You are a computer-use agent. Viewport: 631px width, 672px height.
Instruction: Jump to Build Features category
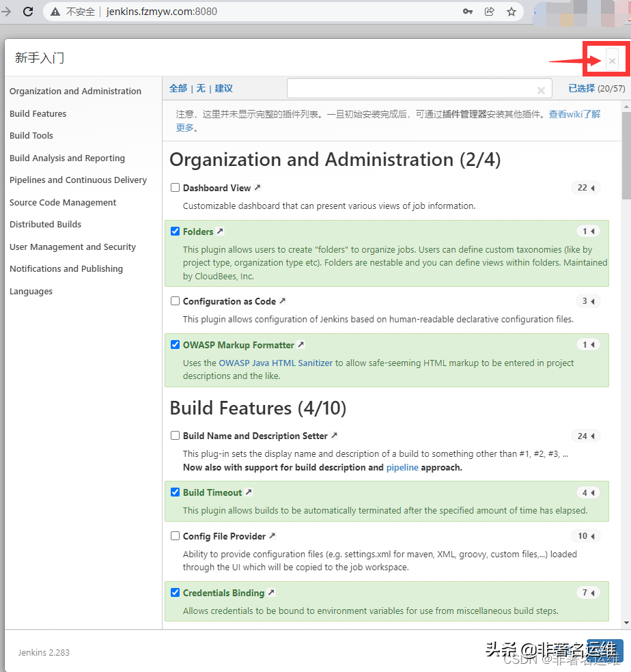click(38, 113)
